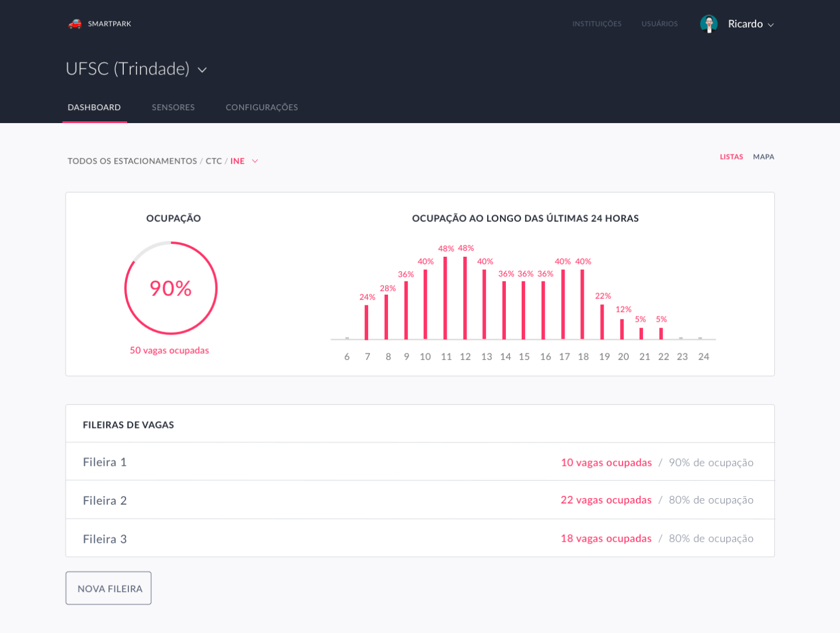
Task: Switch to the Sensores tab
Action: tap(173, 107)
